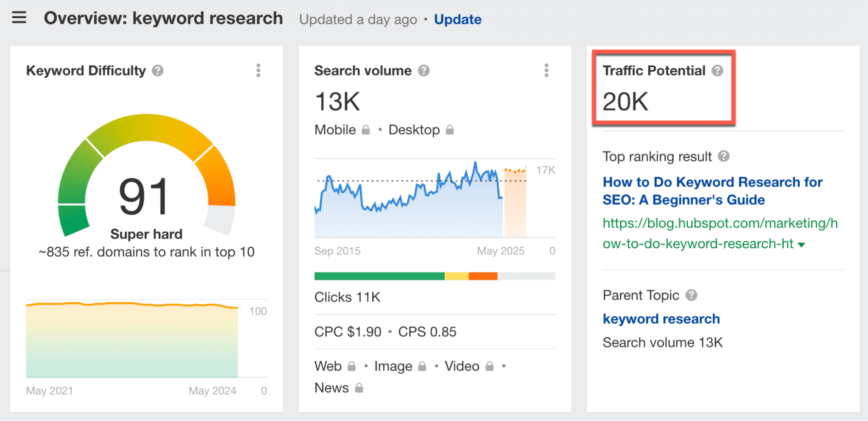The width and height of the screenshot is (868, 421).
Task: Expand the dropdown arrow next to HubSpot URL
Action: (802, 245)
